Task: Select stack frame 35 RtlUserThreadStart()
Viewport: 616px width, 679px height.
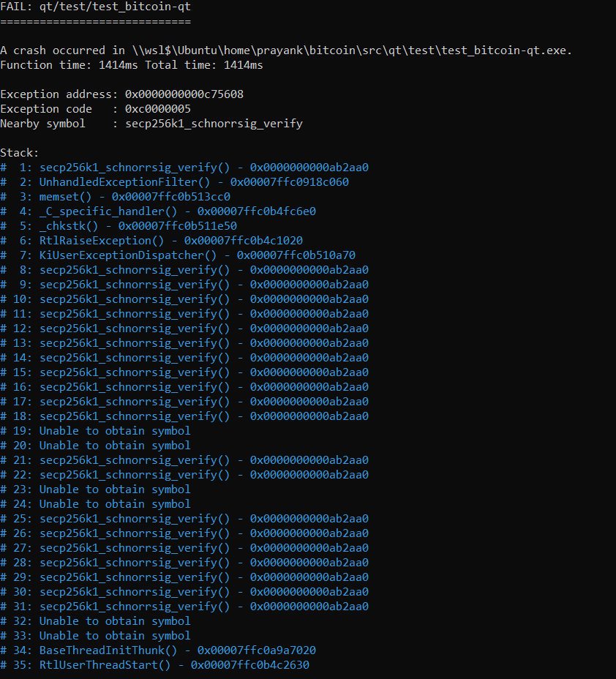Action: [x=155, y=665]
